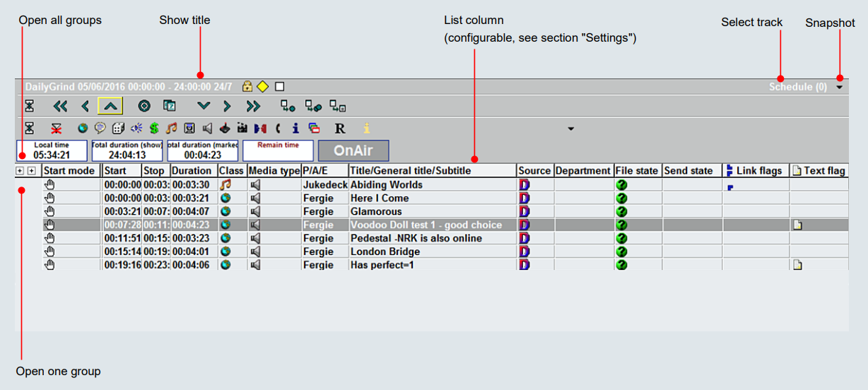Select the London Bridge row
This screenshot has width=868, height=390.
[385, 252]
